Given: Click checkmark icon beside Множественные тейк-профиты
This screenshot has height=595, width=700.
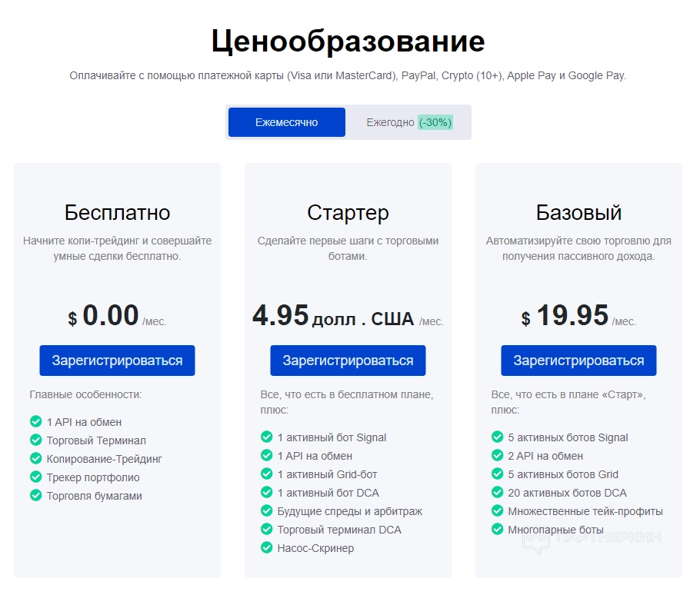Looking at the screenshot, I should click(x=498, y=510).
